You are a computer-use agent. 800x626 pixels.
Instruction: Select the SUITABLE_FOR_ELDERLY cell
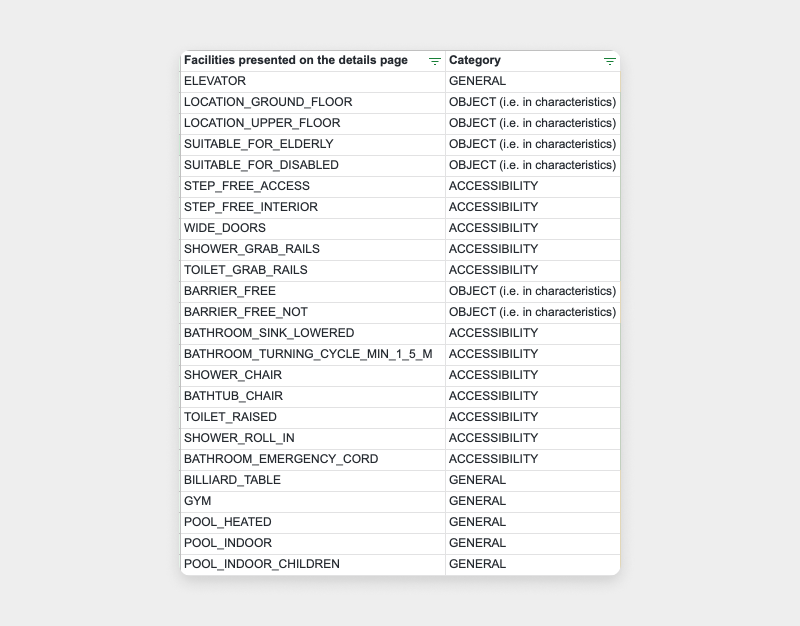313,144
